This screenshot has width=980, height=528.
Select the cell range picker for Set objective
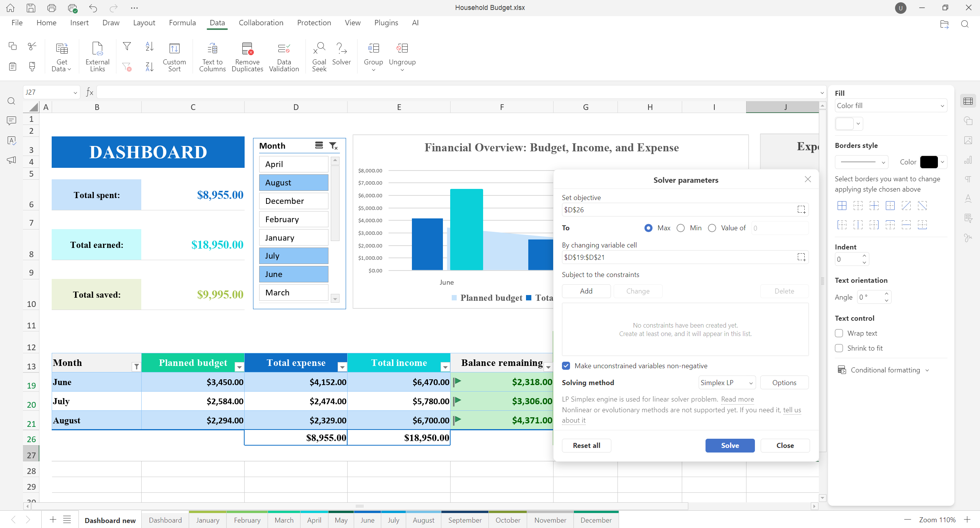(x=801, y=210)
